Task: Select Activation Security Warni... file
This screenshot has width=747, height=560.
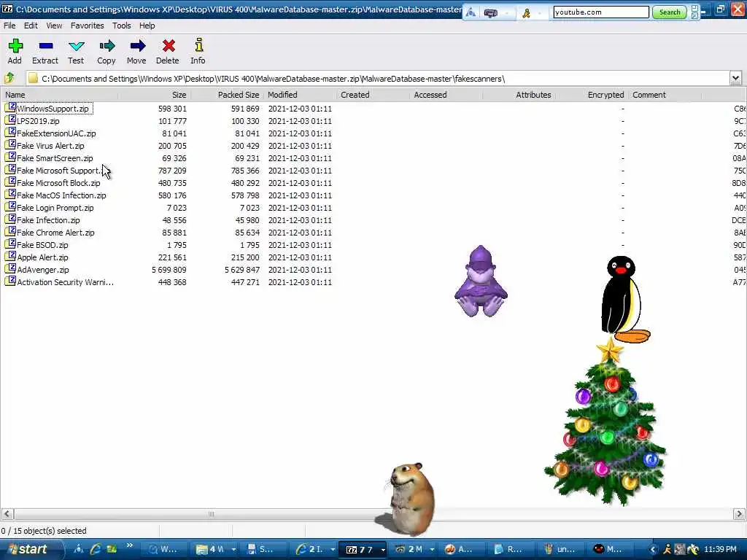Action: click(x=65, y=282)
